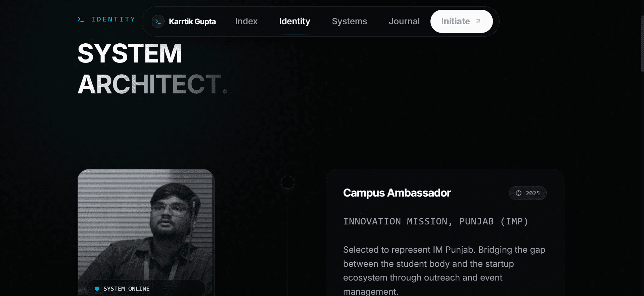This screenshot has height=296, width=644.
Task: Click the Campus Ambassador card title
Action: [397, 193]
